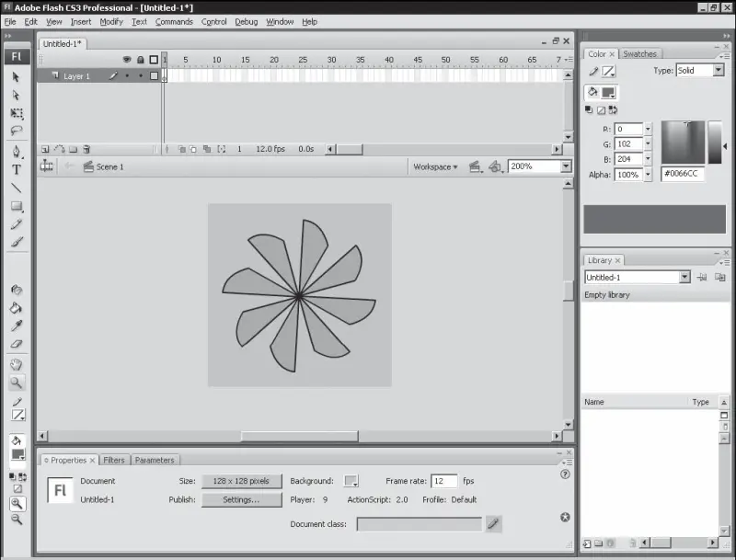Open the zoom level 200% dropdown
This screenshot has width=736, height=560.
click(565, 166)
